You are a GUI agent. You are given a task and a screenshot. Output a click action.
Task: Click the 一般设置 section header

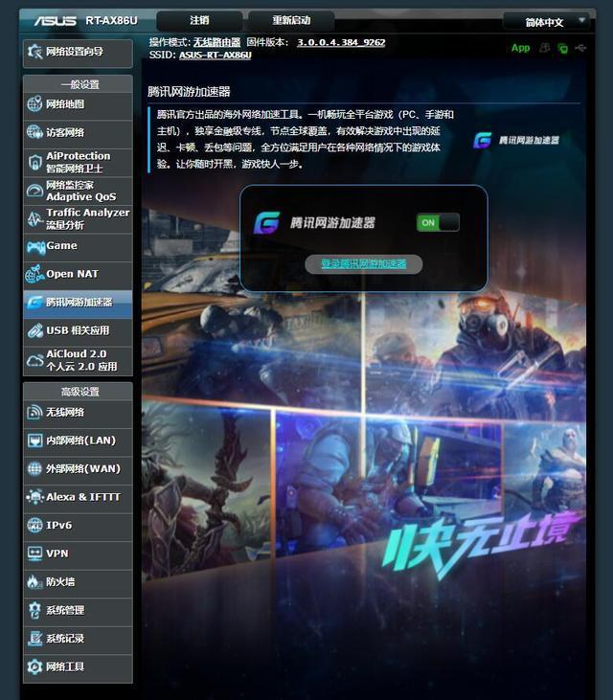[79, 84]
